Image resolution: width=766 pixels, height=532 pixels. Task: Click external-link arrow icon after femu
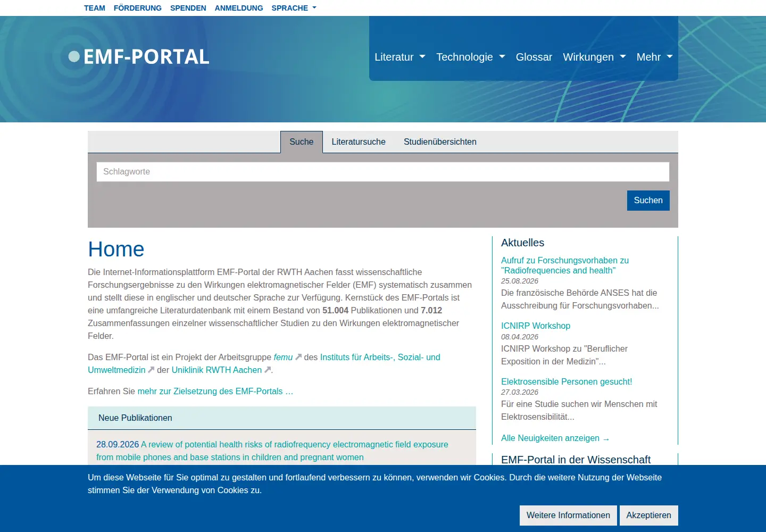[298, 357]
